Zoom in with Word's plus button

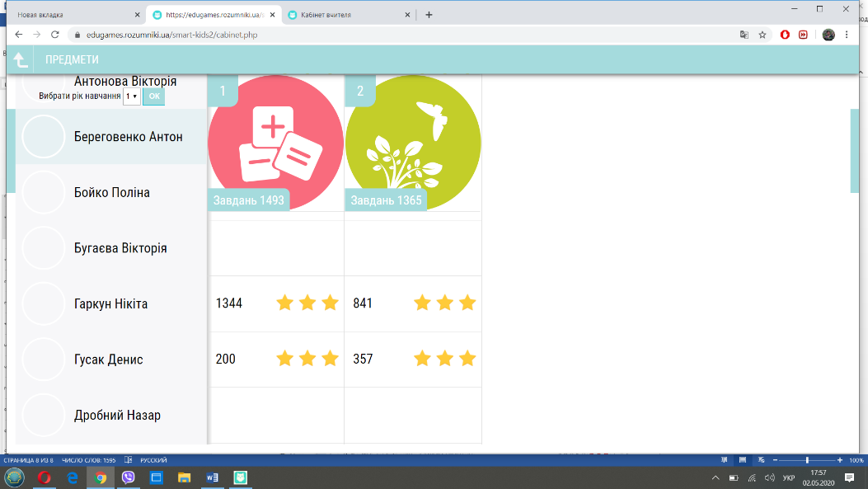(x=840, y=460)
